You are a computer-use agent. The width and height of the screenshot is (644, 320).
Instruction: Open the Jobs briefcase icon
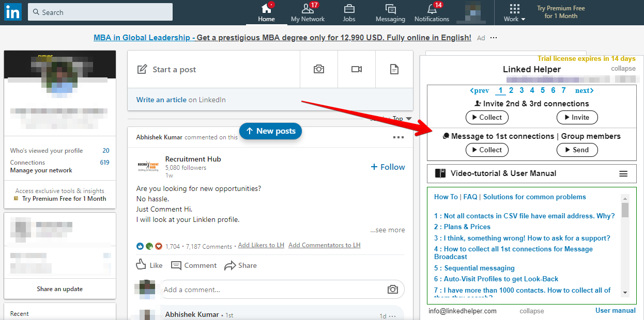(x=349, y=9)
